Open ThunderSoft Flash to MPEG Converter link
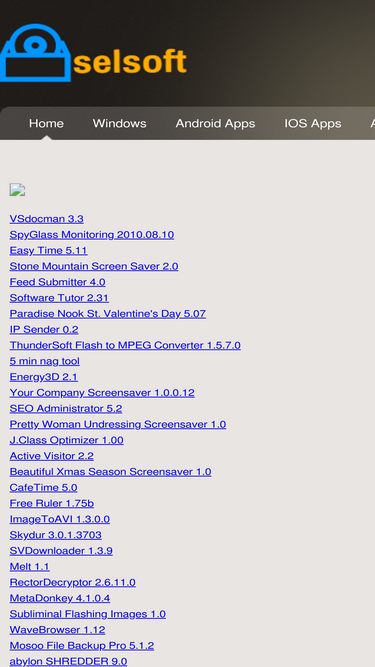The width and height of the screenshot is (375, 667). [x=125, y=345]
